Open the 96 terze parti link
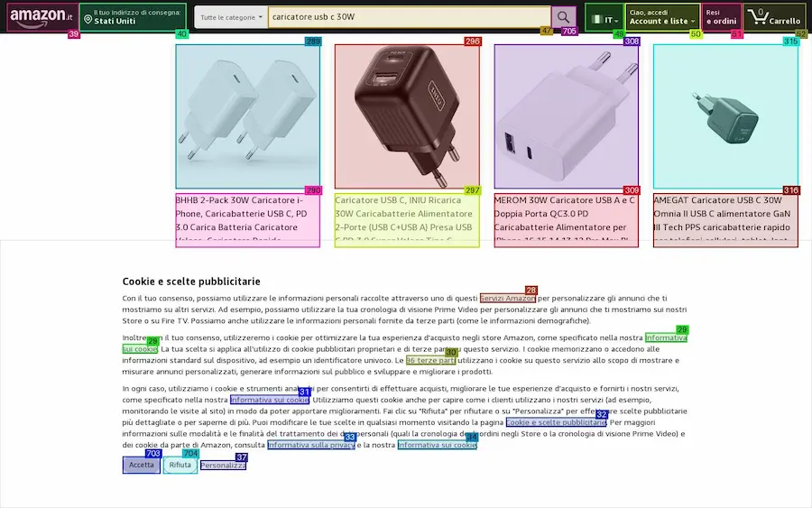812x508 pixels. point(431,360)
